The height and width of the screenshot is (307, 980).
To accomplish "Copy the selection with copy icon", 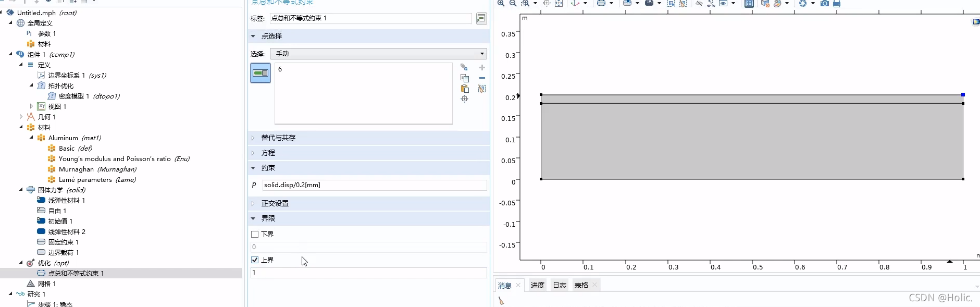I will pos(464,78).
